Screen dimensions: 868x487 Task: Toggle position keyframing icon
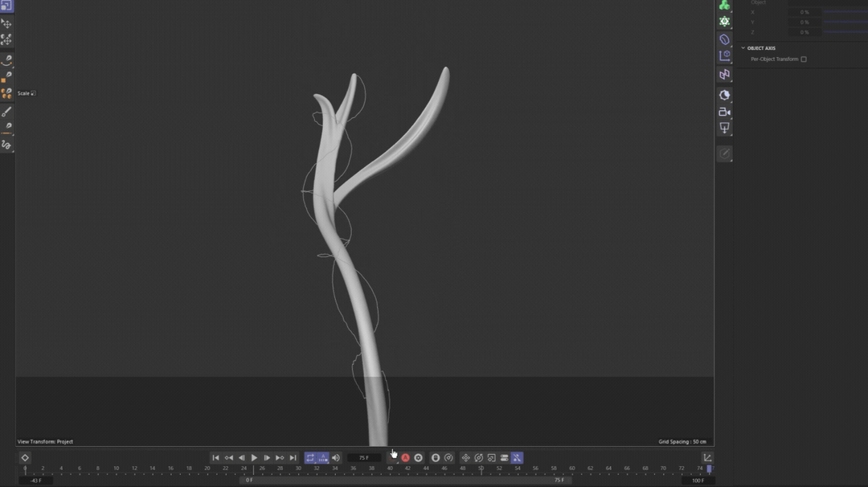[465, 458]
